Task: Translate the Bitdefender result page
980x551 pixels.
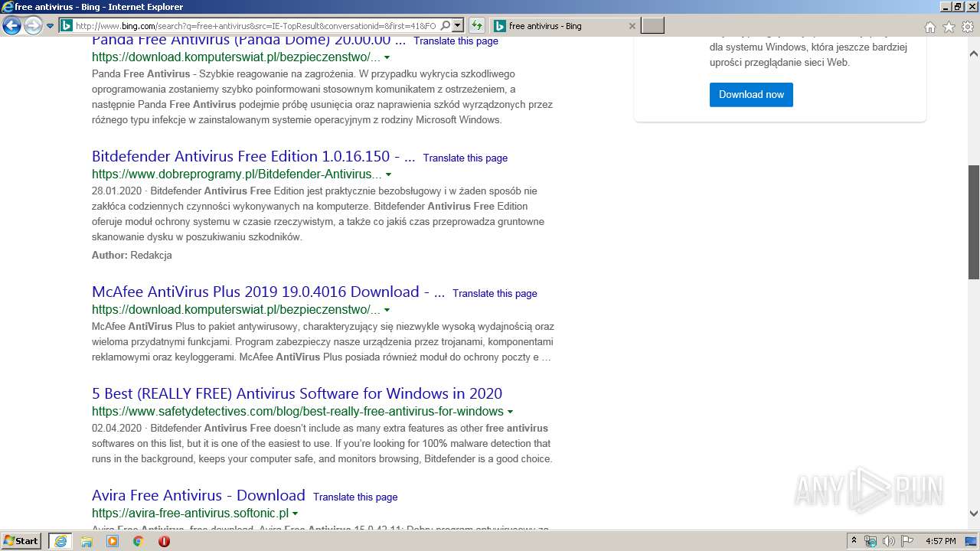Action: 465,158
